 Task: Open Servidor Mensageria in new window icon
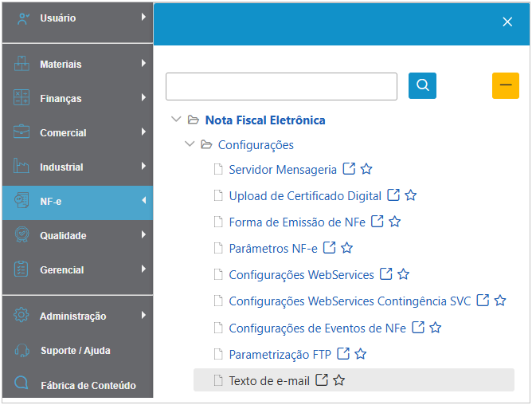349,169
